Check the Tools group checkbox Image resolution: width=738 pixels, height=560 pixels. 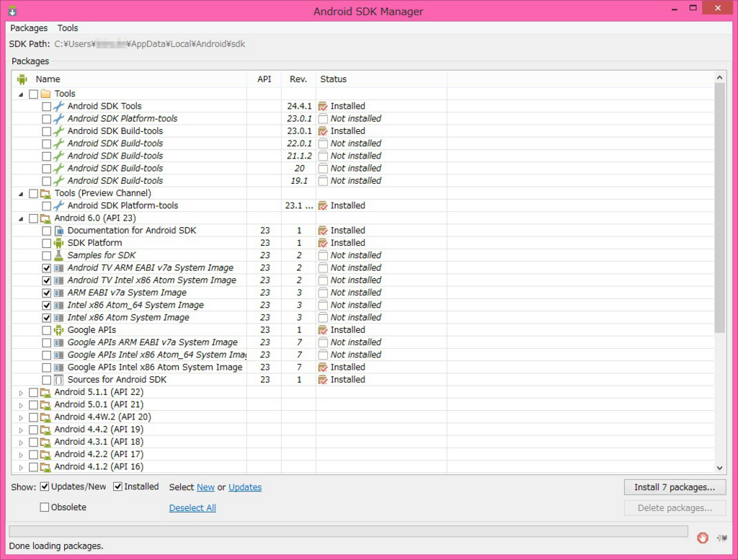pyautogui.click(x=33, y=94)
